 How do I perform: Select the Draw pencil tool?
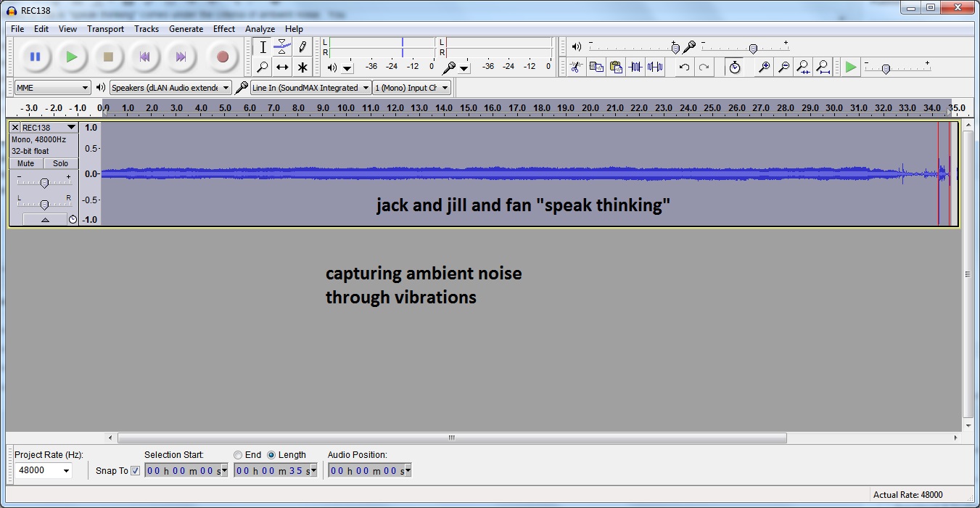[302, 47]
